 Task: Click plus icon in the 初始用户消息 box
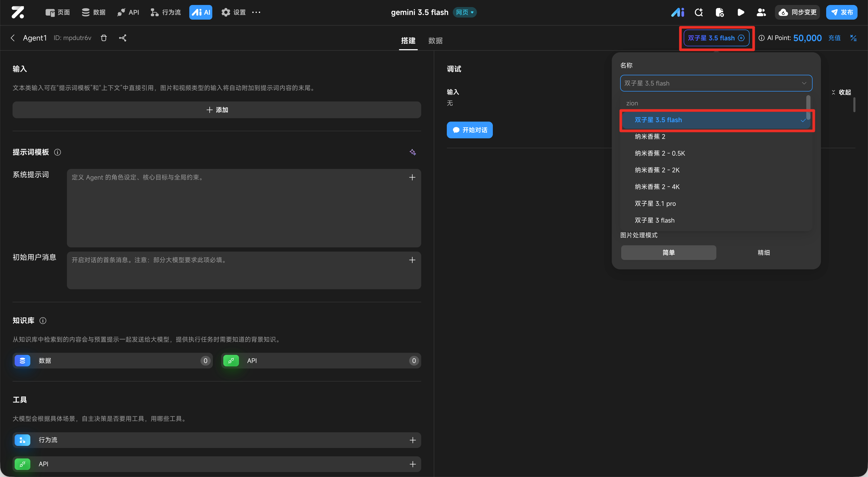pyautogui.click(x=412, y=260)
